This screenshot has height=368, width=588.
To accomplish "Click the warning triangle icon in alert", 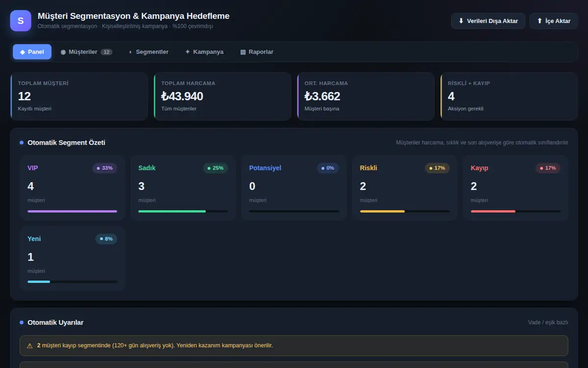I will [x=30, y=345].
